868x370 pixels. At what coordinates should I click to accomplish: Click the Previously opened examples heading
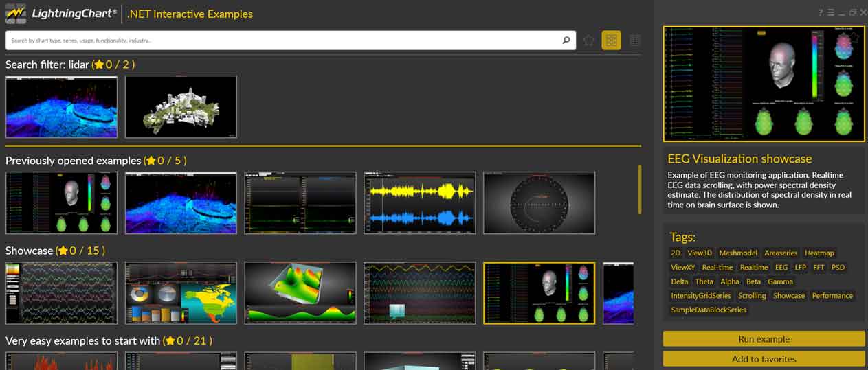73,161
